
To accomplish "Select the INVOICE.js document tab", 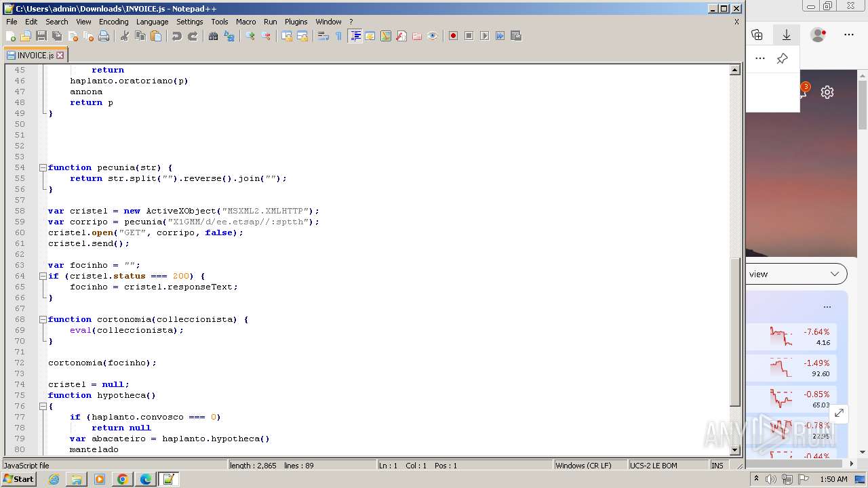I will pyautogui.click(x=35, y=56).
